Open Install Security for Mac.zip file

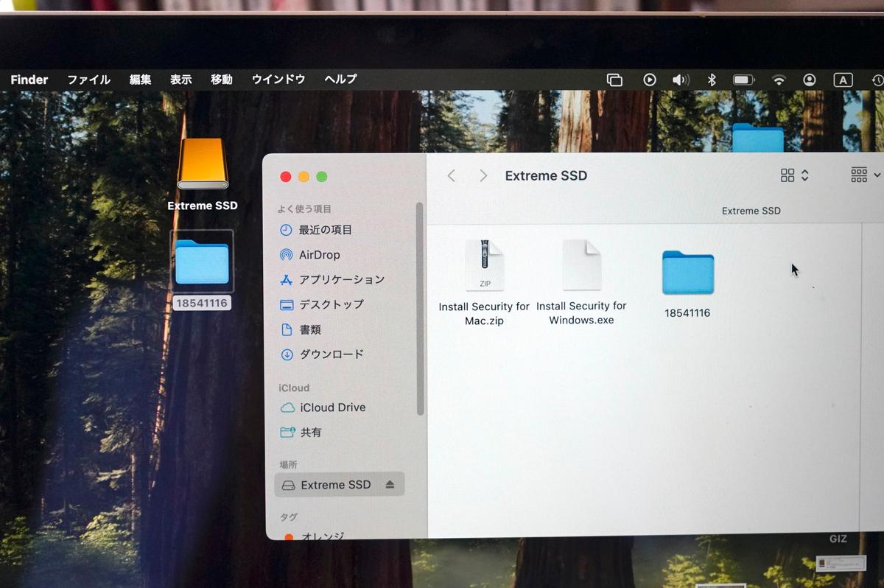click(484, 265)
